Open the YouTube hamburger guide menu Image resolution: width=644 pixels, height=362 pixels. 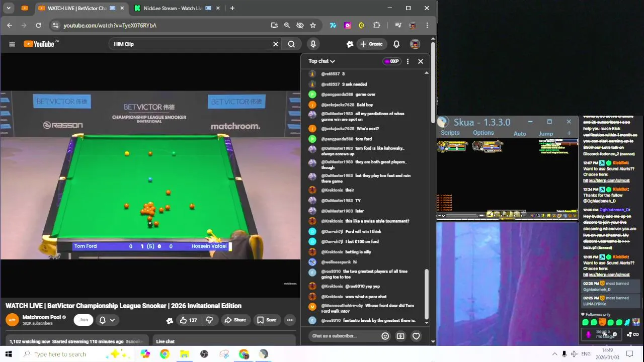point(12,44)
